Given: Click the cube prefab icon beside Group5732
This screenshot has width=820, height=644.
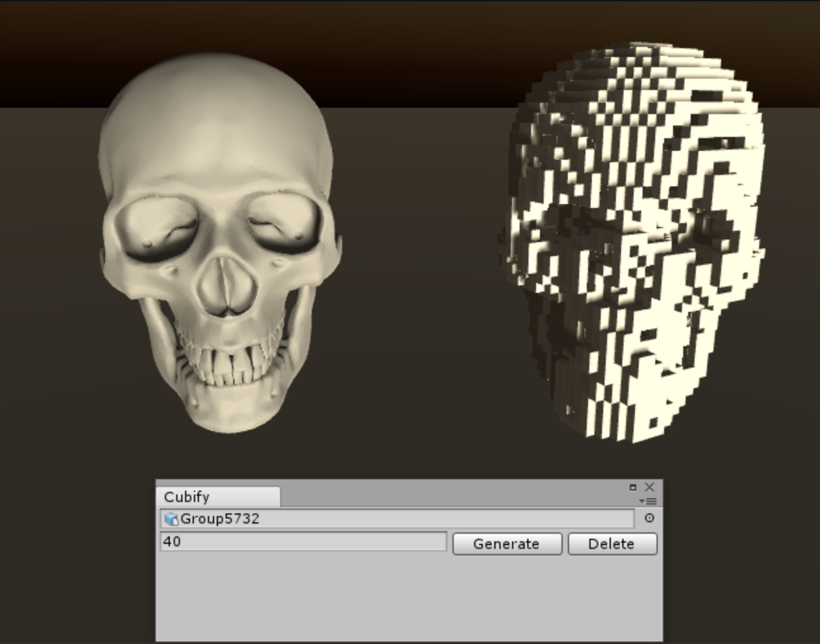Looking at the screenshot, I should pyautogui.click(x=172, y=520).
